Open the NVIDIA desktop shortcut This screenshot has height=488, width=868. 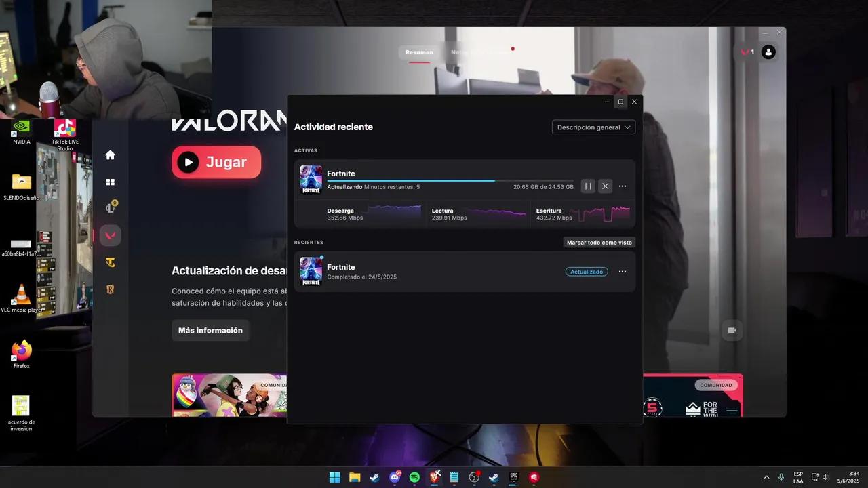point(21,132)
